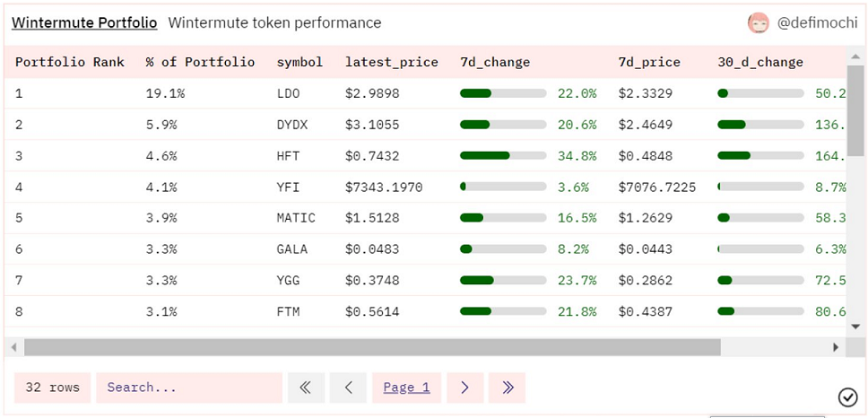Click the 32 rows count label

pyautogui.click(x=52, y=388)
